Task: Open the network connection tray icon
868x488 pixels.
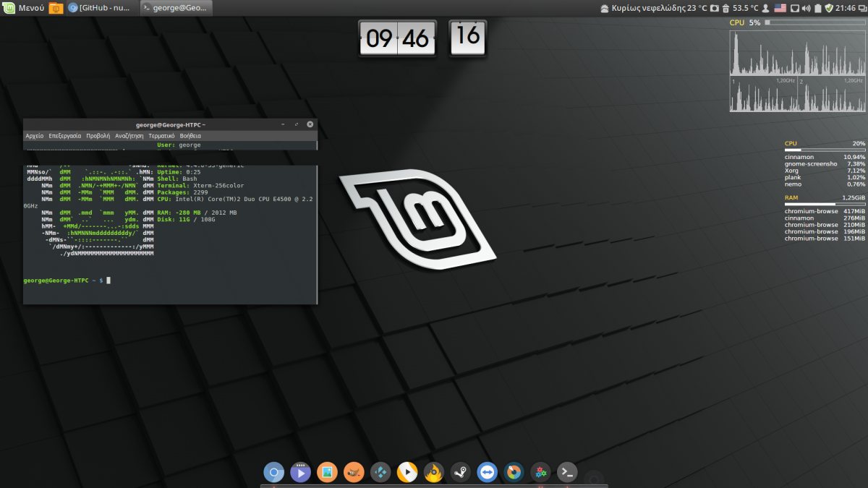Action: (794, 8)
